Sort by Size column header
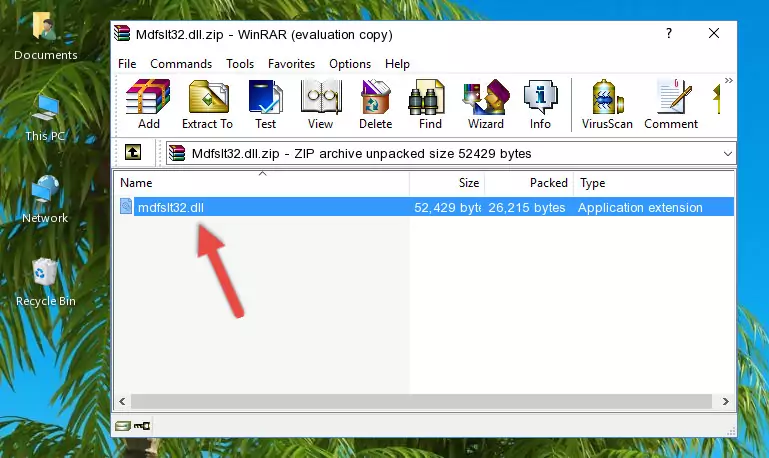Screen dimensions: 769x458 pyautogui.click(x=447, y=183)
